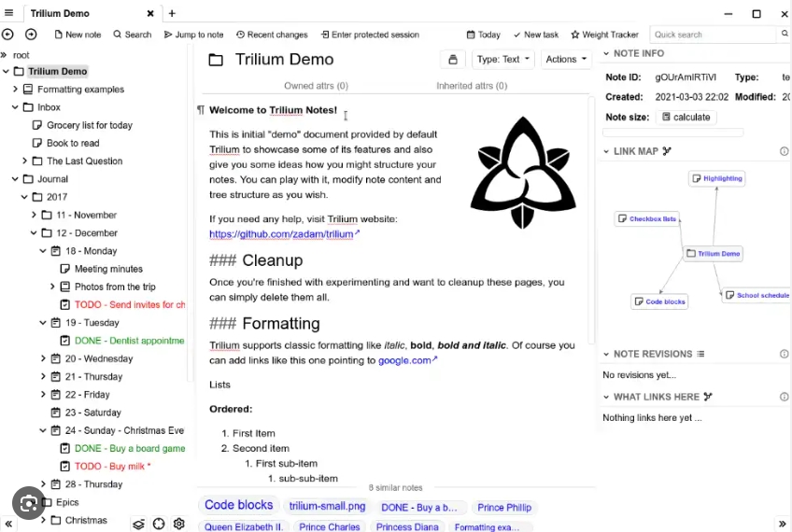The height and width of the screenshot is (532, 792).
Task: Select Checkbox lists node in link map
Action: click(x=647, y=218)
